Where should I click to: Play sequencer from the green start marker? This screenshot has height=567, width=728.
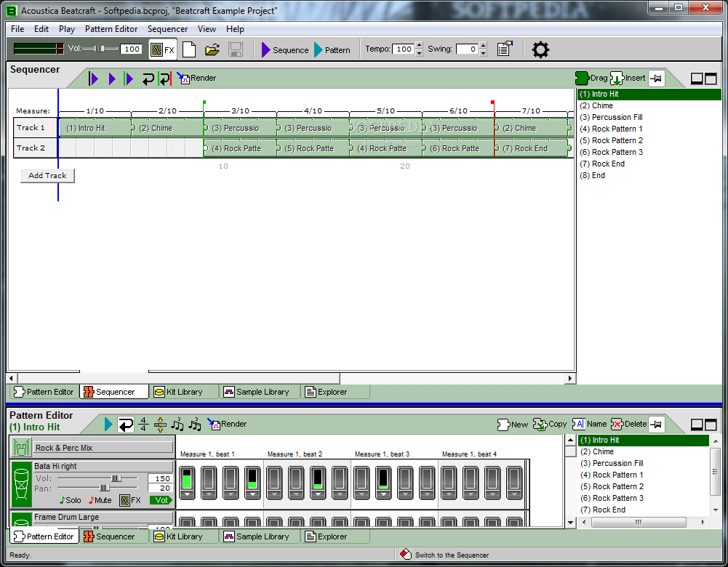click(129, 79)
